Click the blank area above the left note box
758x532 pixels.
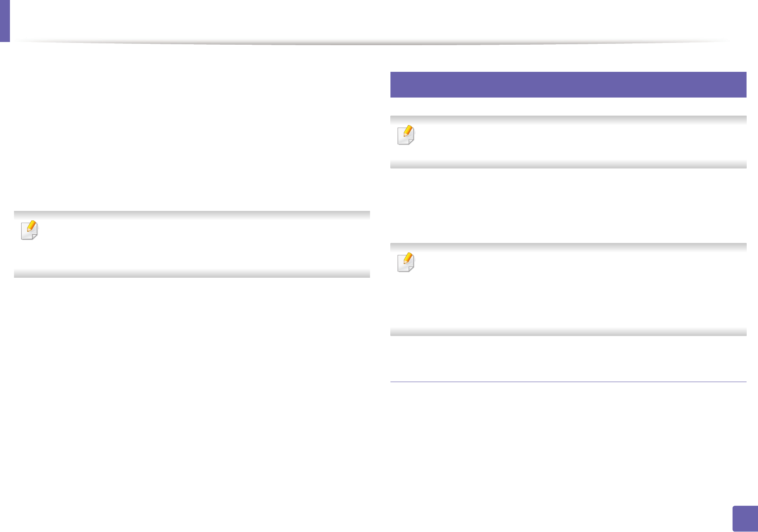192,135
